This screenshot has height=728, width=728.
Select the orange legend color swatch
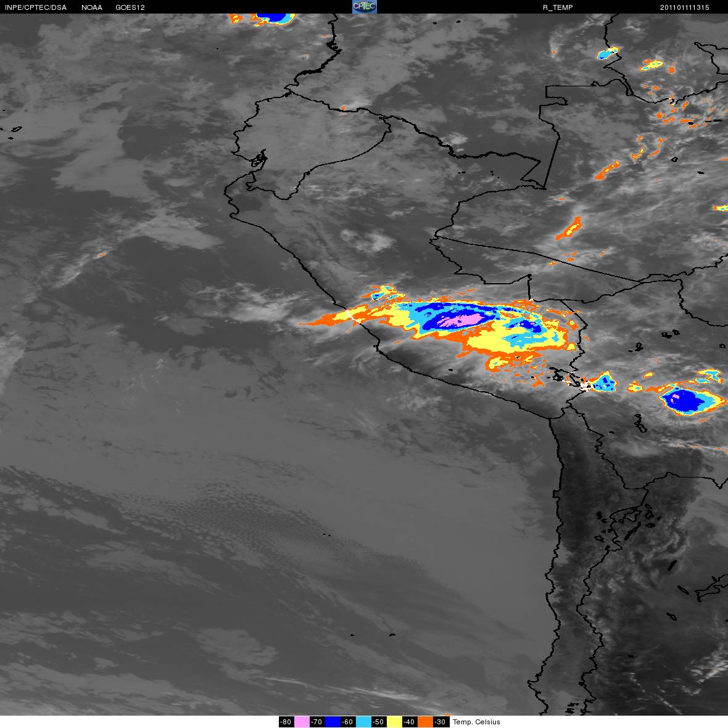coord(425,722)
